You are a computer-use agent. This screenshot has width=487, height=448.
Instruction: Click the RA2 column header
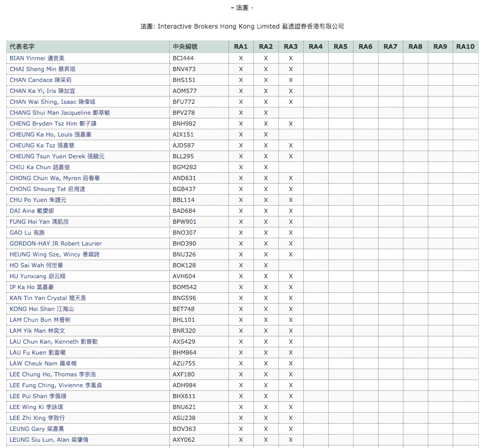click(265, 47)
